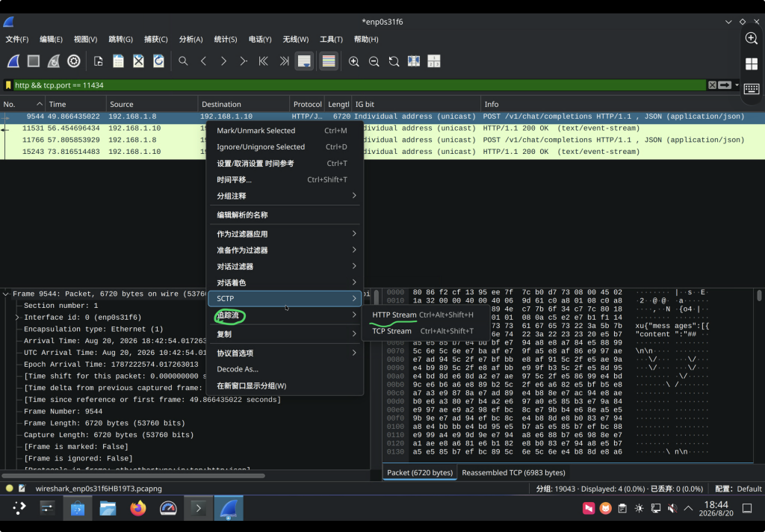Open the 无线(W) menu
Screen dimensions: 765x532
[x=296, y=39]
